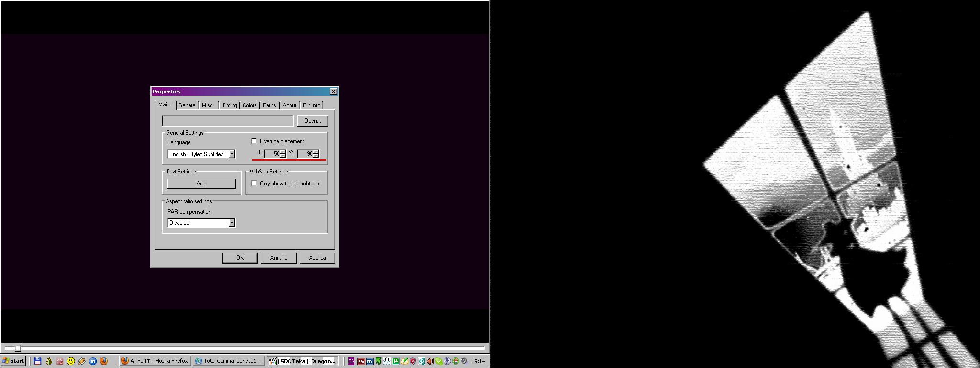Screen dimensions: 980x368
Task: Toggle Only show forced subtitles checkbox
Action: [x=254, y=184]
